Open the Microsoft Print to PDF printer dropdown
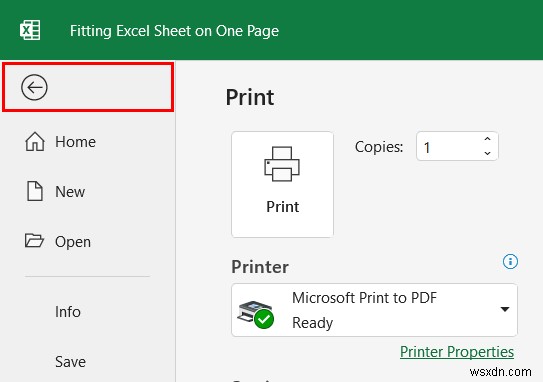Image resolution: width=543 pixels, height=382 pixels. click(374, 310)
